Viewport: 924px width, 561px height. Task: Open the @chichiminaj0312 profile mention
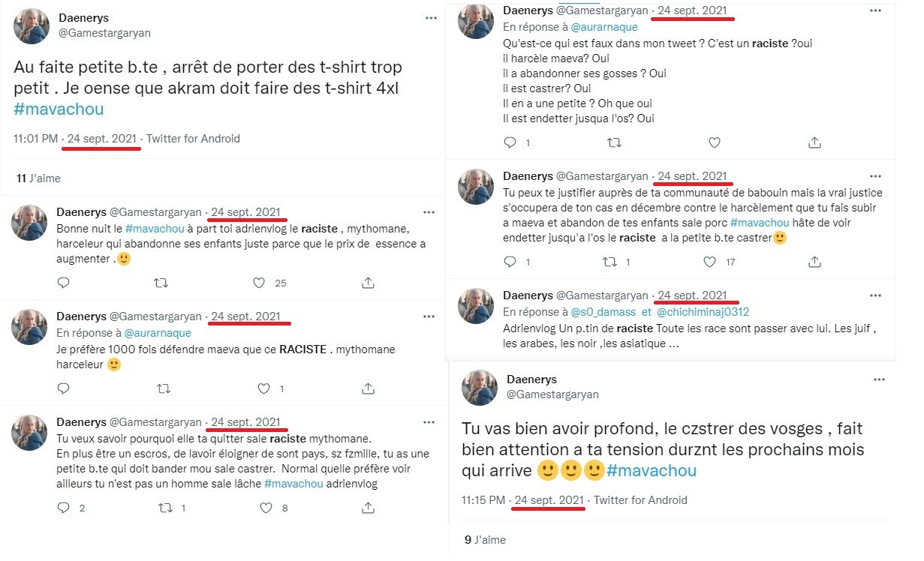coord(703,312)
